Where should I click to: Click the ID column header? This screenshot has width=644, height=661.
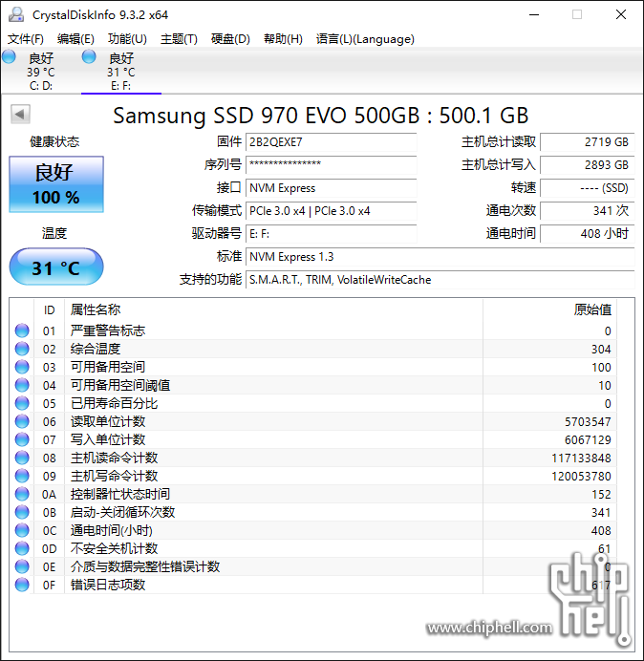click(50, 310)
